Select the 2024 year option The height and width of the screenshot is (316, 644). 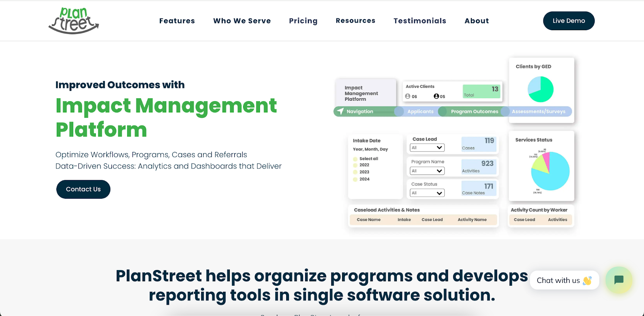coord(355,179)
